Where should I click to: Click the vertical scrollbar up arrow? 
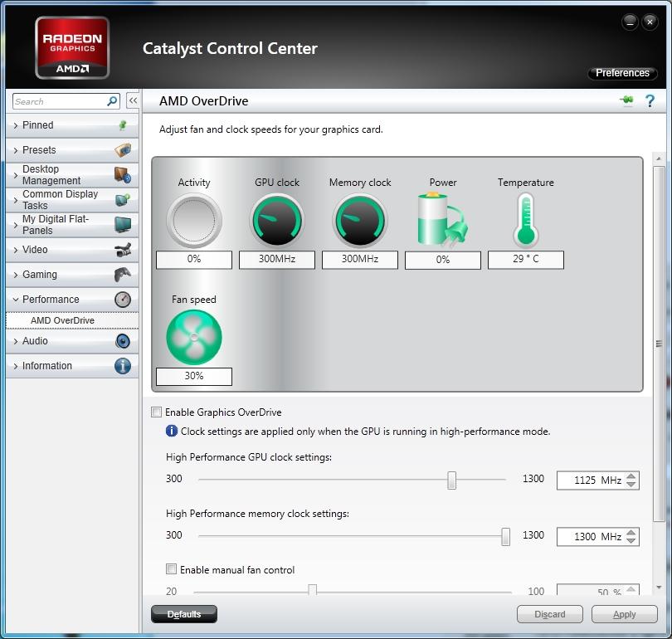(x=659, y=159)
